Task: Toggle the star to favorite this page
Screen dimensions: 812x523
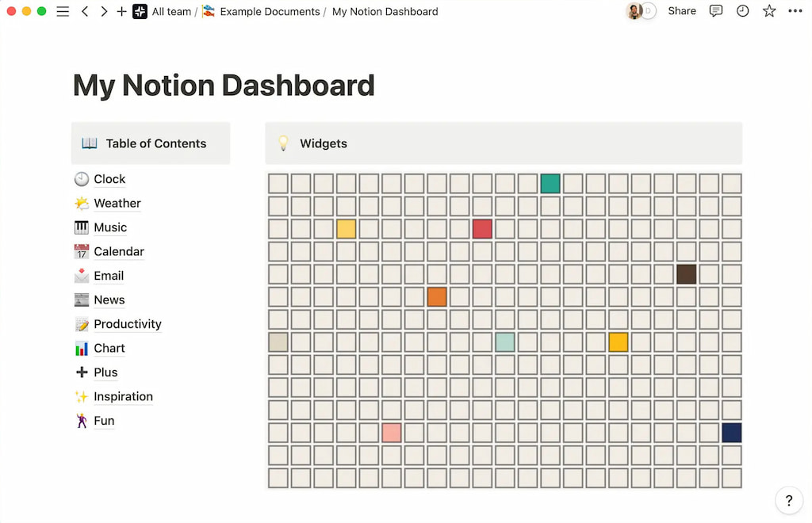Action: tap(769, 11)
